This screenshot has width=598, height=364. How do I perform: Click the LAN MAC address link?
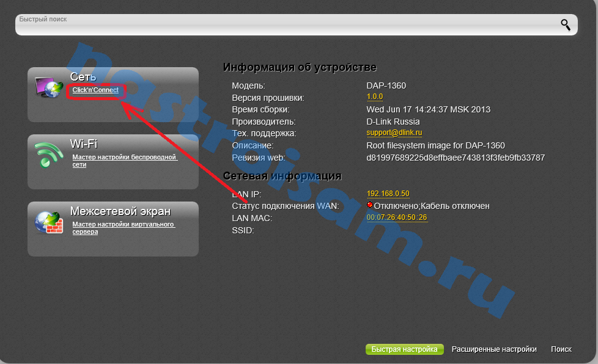tap(396, 217)
